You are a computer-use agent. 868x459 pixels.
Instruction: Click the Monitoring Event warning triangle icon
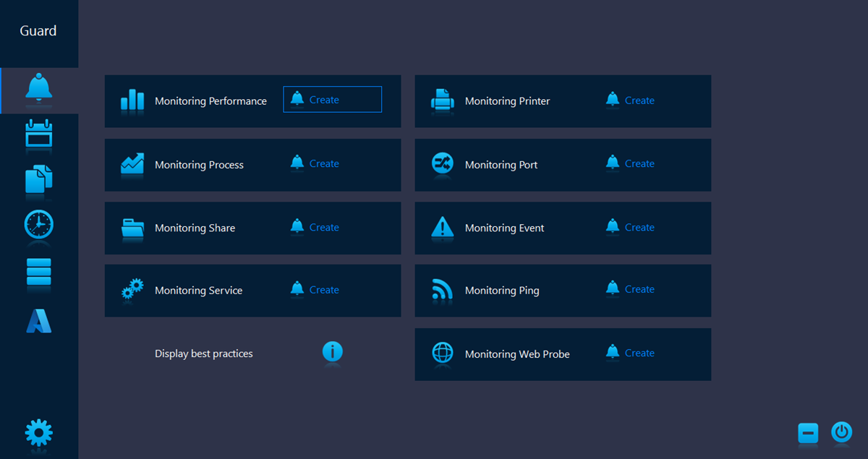[442, 228]
